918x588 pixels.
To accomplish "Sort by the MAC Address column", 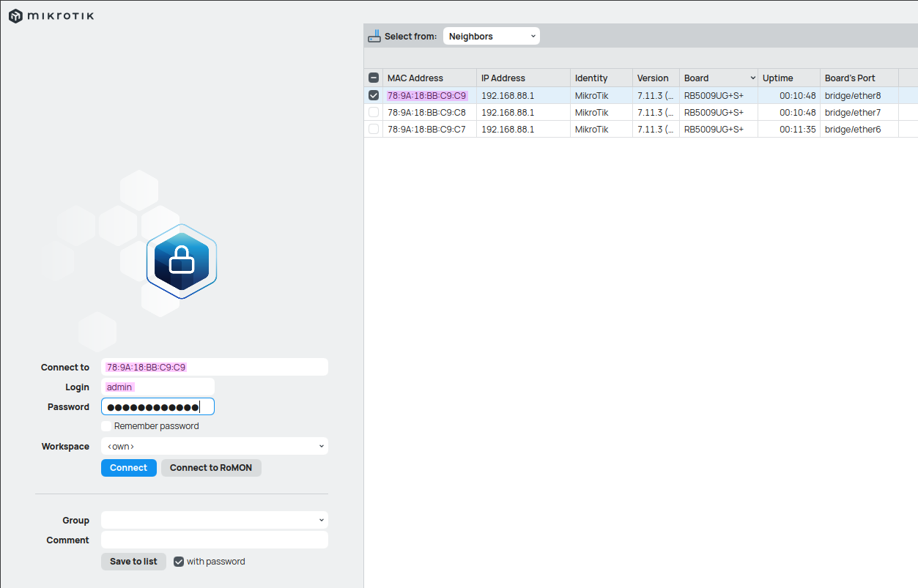I will (429, 78).
